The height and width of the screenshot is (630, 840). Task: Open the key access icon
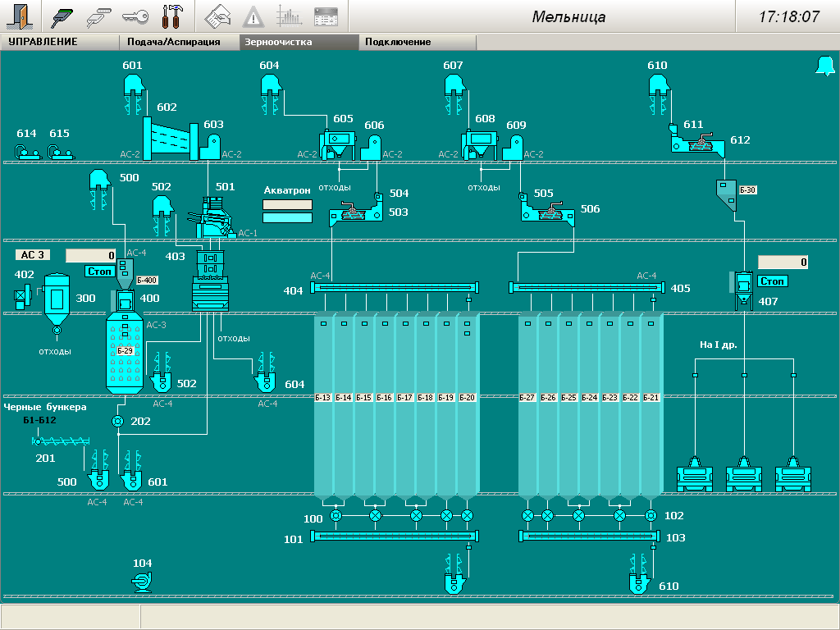point(135,16)
